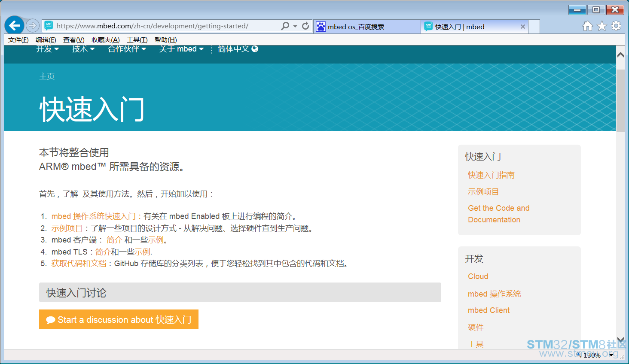
Task: Open the 简介 link for mbed 客户端
Action: pyautogui.click(x=114, y=240)
